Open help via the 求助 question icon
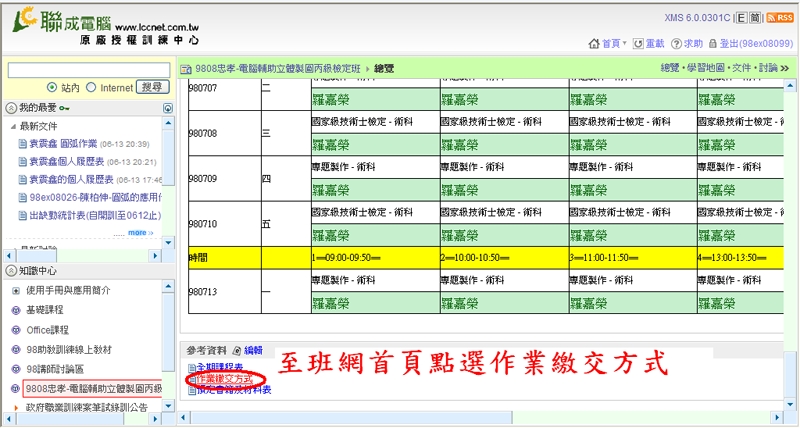Image resolution: width=800 pixels, height=428 pixels. click(675, 44)
